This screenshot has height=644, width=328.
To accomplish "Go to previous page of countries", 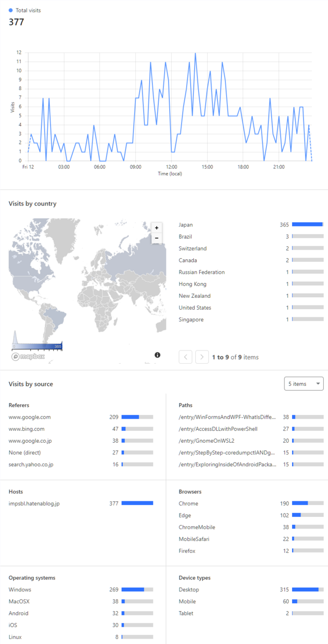I will (185, 357).
